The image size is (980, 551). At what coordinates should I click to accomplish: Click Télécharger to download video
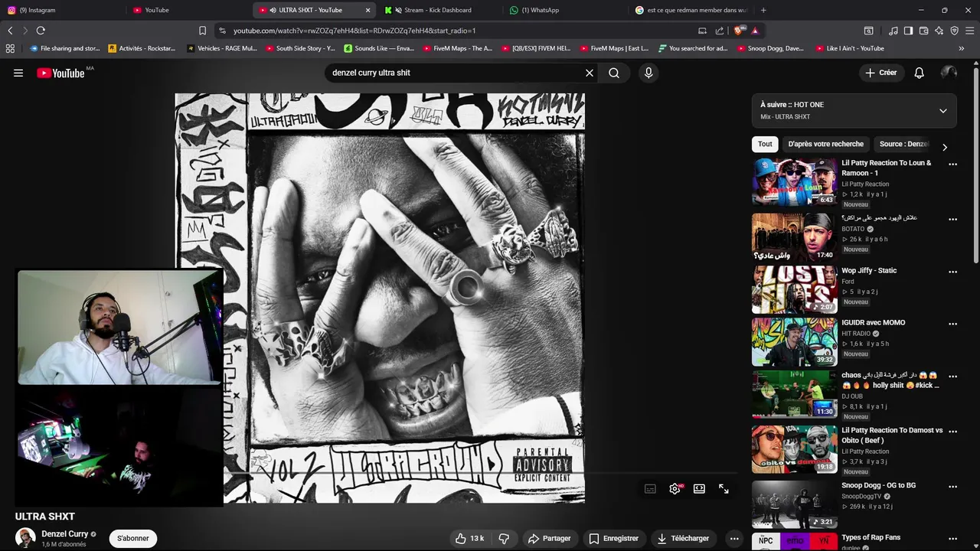pos(683,538)
